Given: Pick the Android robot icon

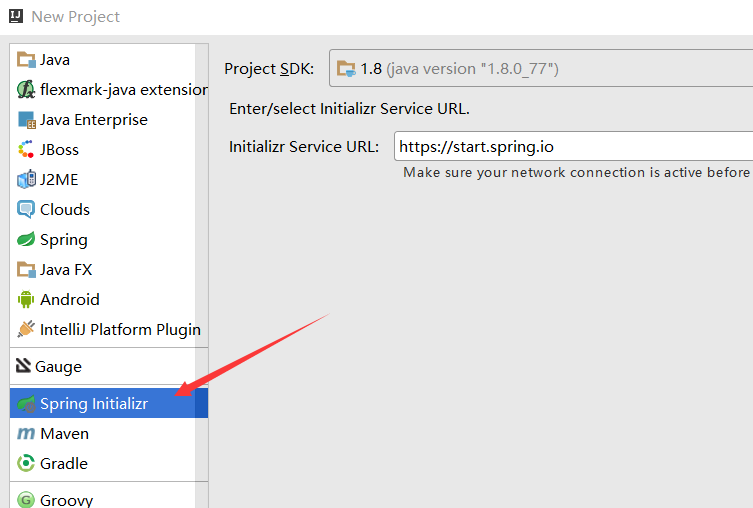Looking at the screenshot, I should pos(26,300).
